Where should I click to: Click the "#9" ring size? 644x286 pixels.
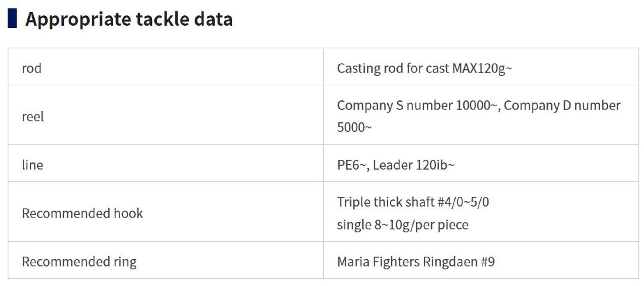[x=488, y=262]
